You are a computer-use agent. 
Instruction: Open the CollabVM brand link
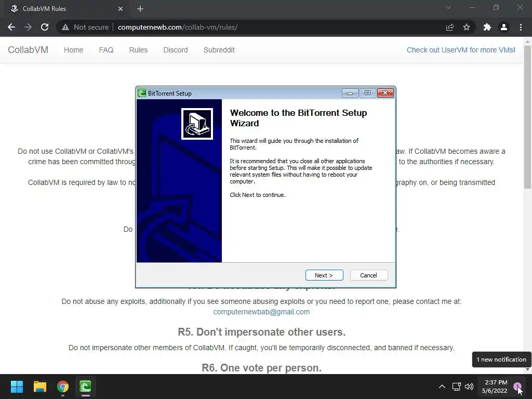pyautogui.click(x=28, y=50)
